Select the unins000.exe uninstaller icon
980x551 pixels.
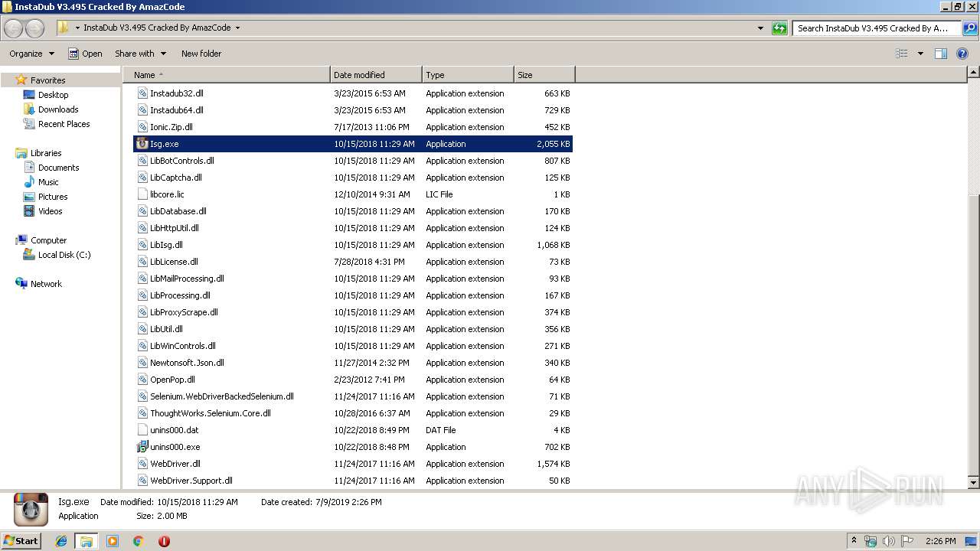[x=142, y=447]
